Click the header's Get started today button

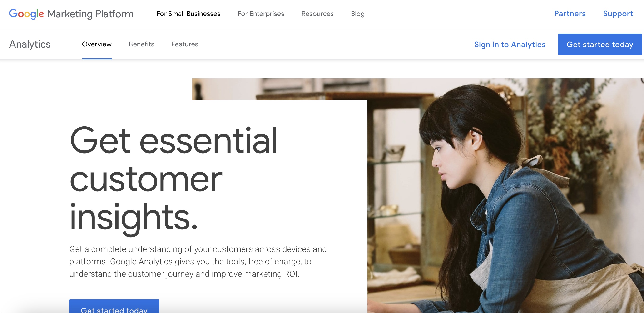600,44
